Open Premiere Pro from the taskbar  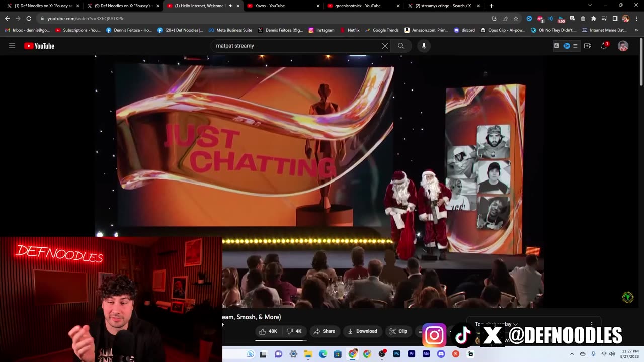[x=412, y=354]
